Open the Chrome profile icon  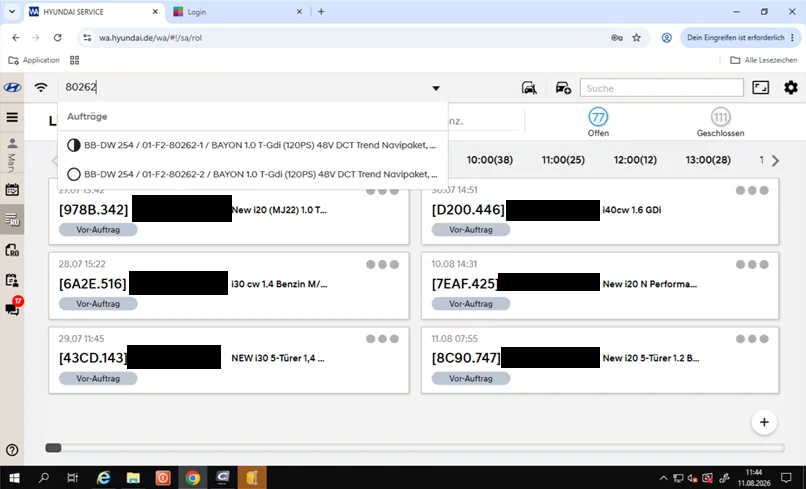(x=666, y=38)
